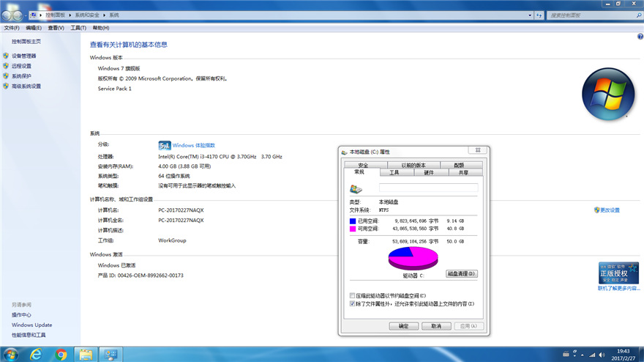Screen dimensions: 644x362
Task: Expand the chevron after 控制面板 in breadcrumb
Action: click(70, 15)
